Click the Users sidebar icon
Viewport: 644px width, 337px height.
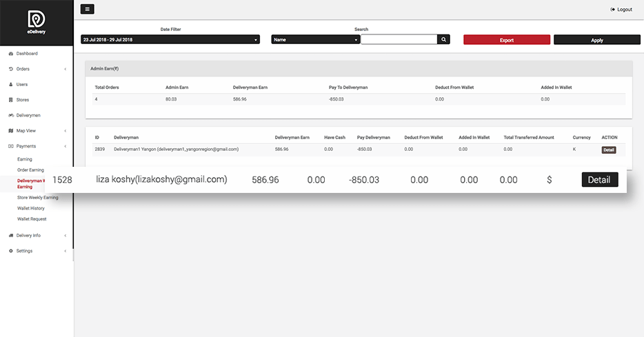11,85
